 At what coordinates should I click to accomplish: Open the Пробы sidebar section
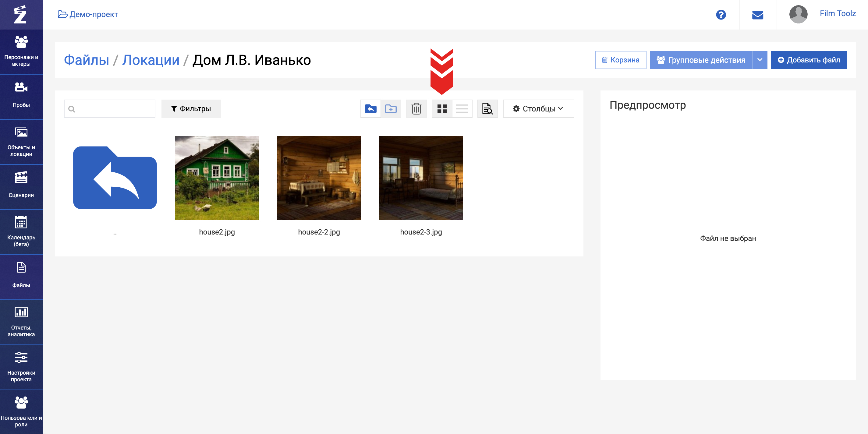[21, 97]
